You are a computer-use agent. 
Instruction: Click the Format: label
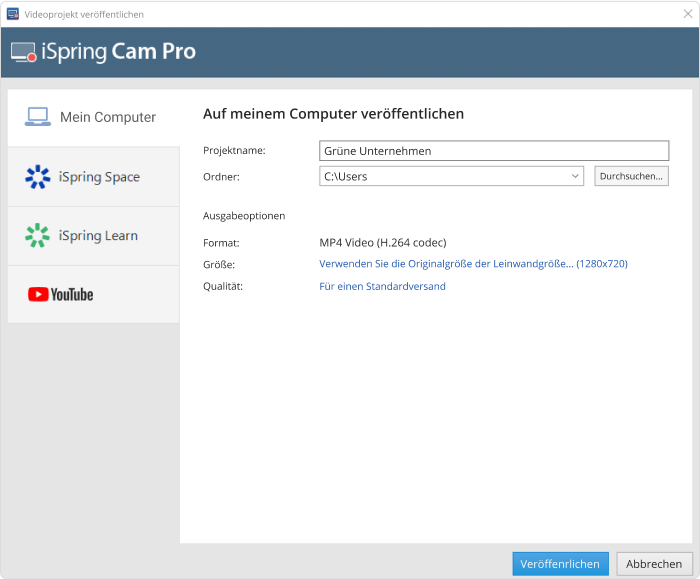click(x=221, y=243)
